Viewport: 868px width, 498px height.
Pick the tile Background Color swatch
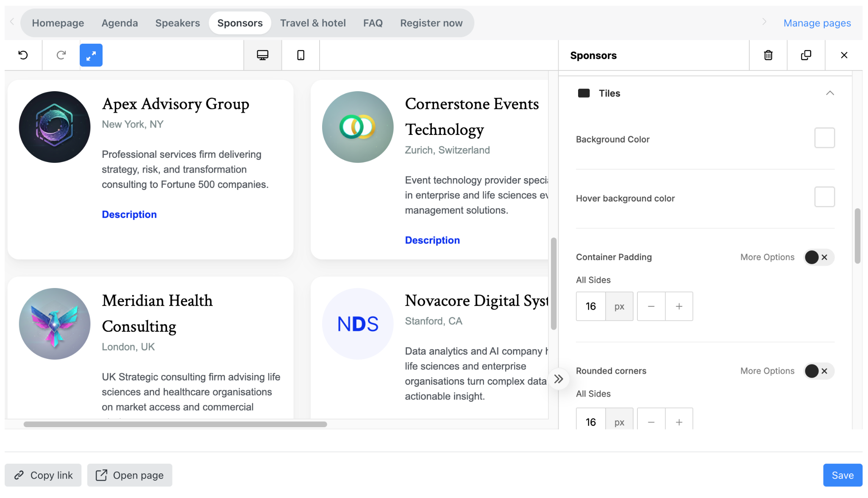click(824, 138)
